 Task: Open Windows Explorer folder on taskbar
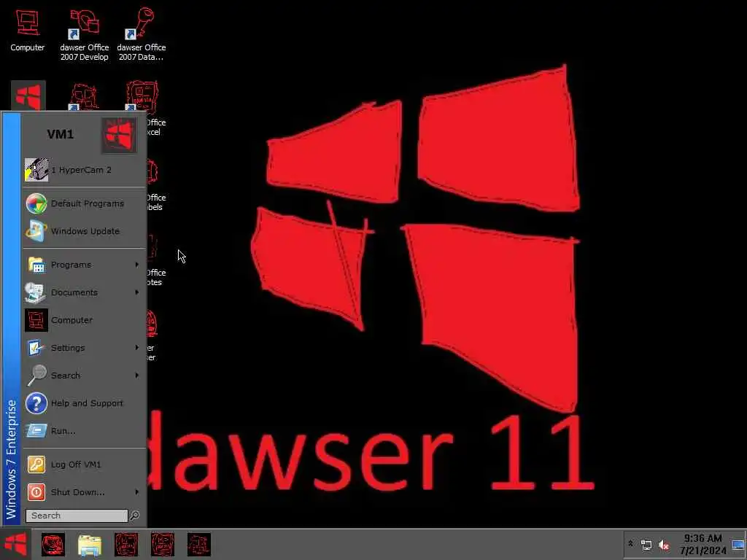pos(90,545)
